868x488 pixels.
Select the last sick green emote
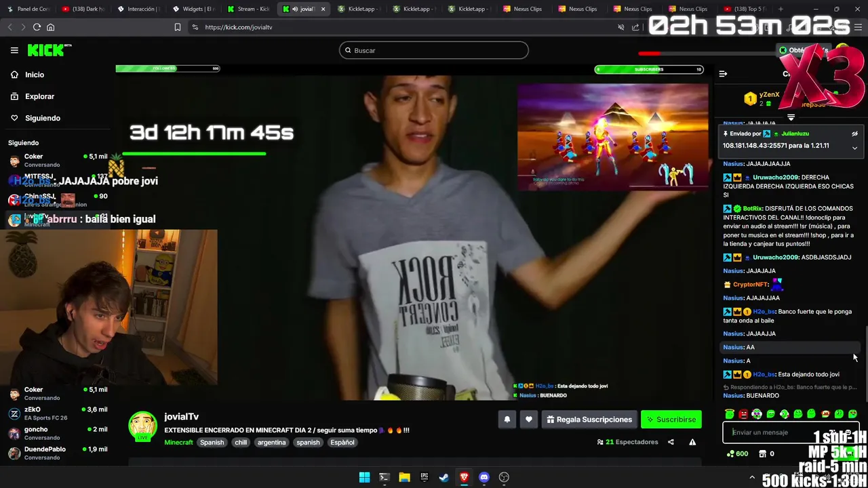[852, 414]
